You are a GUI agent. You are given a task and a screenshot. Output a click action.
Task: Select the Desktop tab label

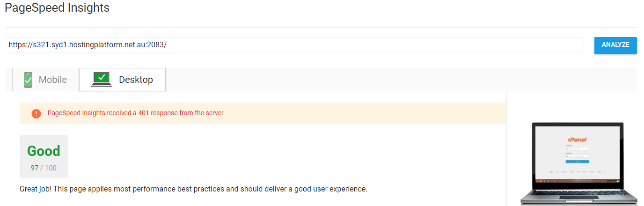tap(136, 80)
